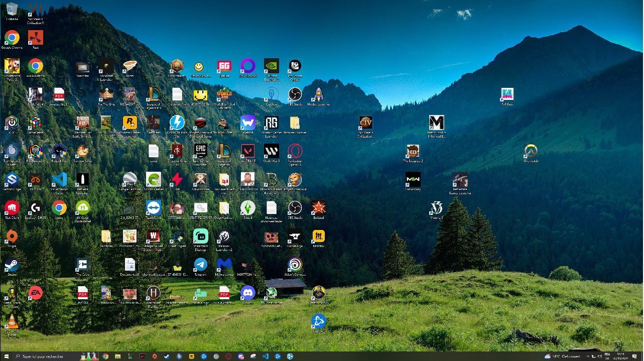Open the Corbeille recycle bin
Image resolution: width=644 pixels, height=361 pixels.
[x=11, y=10]
